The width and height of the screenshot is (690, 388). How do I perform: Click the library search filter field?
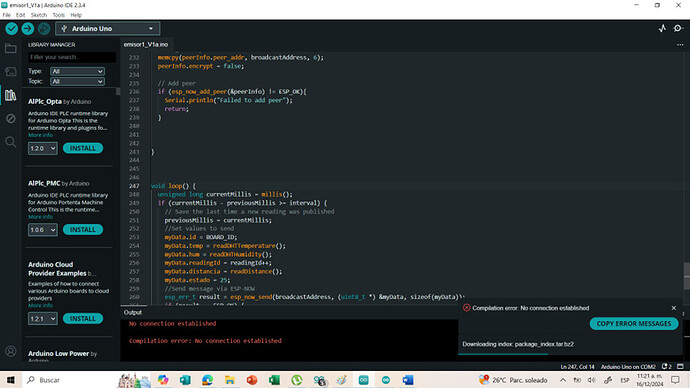pos(72,57)
